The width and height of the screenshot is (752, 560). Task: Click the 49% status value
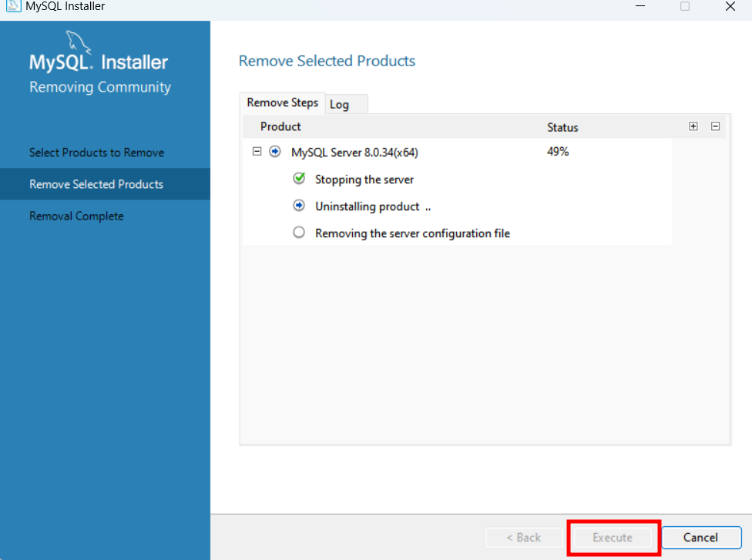pyautogui.click(x=558, y=152)
